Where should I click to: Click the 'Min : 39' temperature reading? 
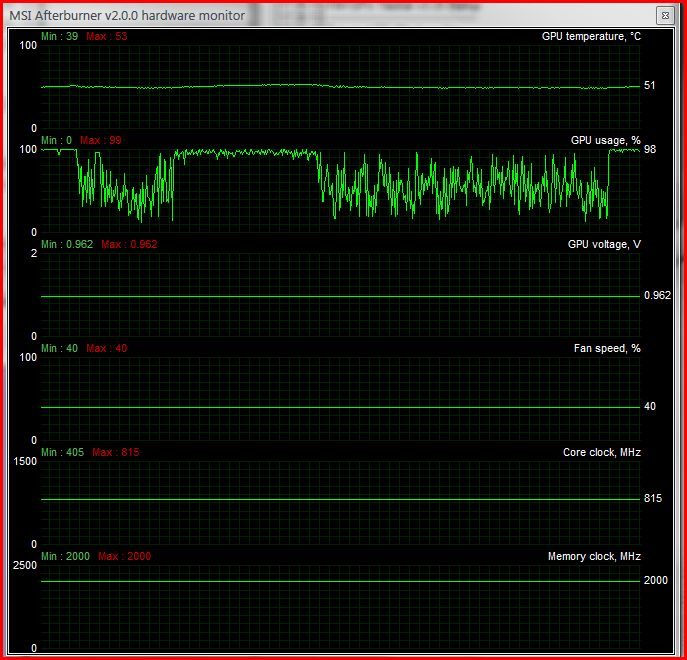click(x=60, y=36)
